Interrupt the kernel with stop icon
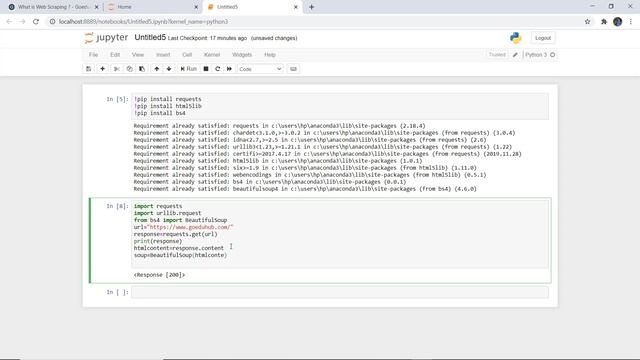The width and height of the screenshot is (640, 360). [206, 69]
